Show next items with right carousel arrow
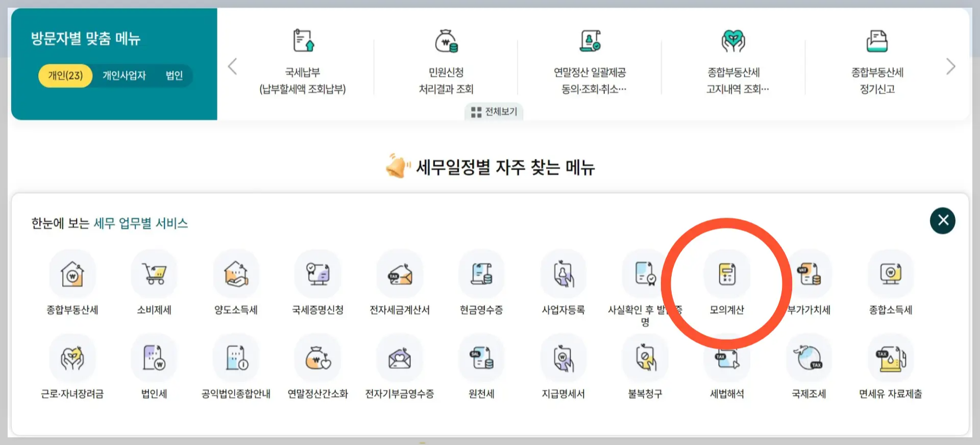 pos(950,66)
